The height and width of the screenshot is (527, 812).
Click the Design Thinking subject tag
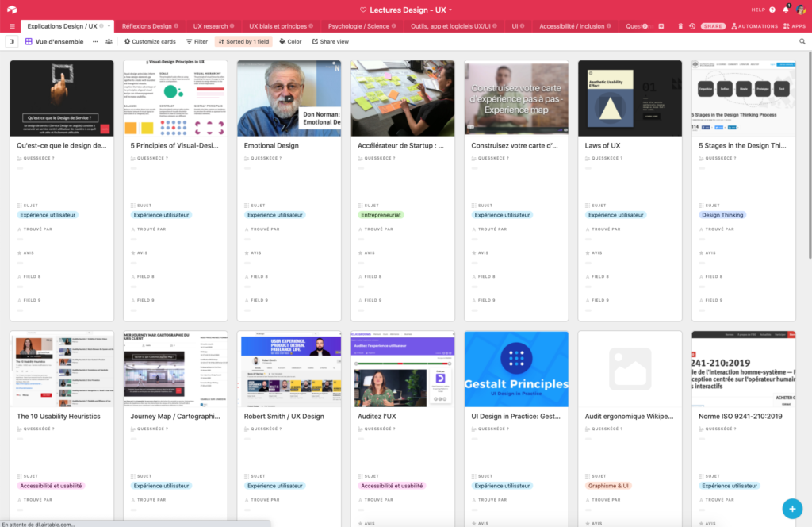(x=722, y=215)
